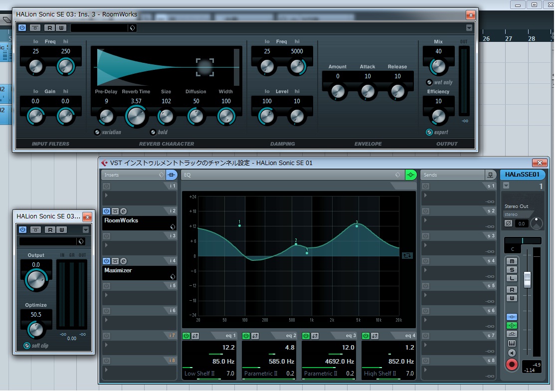Open Maximizer insert preset diamond
Screen dimensions: 555x392
(173, 277)
